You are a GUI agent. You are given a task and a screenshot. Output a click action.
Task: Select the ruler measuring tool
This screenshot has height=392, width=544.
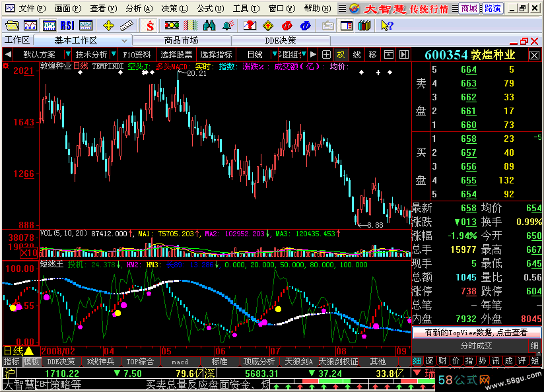[x=126, y=25]
